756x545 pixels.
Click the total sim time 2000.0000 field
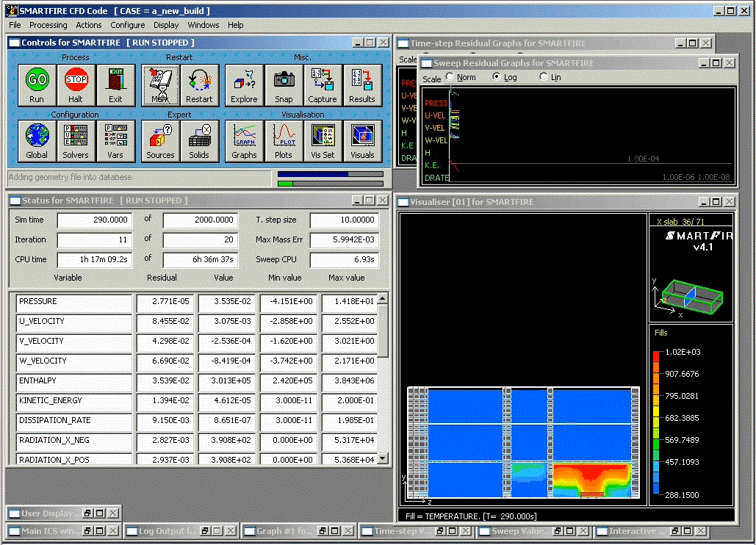coord(201,220)
